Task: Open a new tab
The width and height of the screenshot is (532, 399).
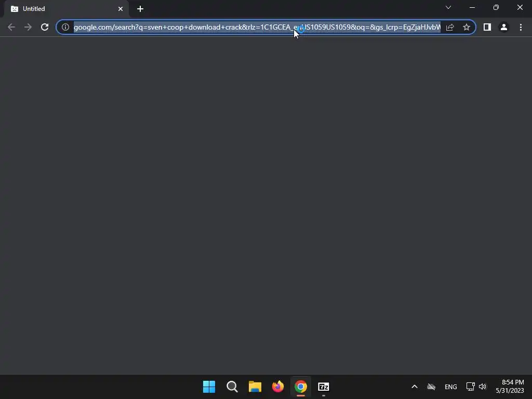Action: tap(140, 9)
